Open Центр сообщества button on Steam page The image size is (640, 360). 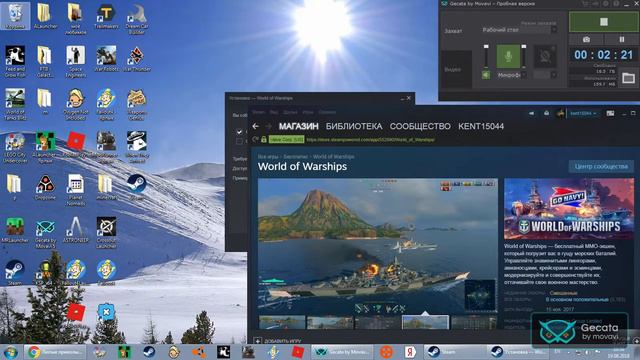tap(601, 167)
